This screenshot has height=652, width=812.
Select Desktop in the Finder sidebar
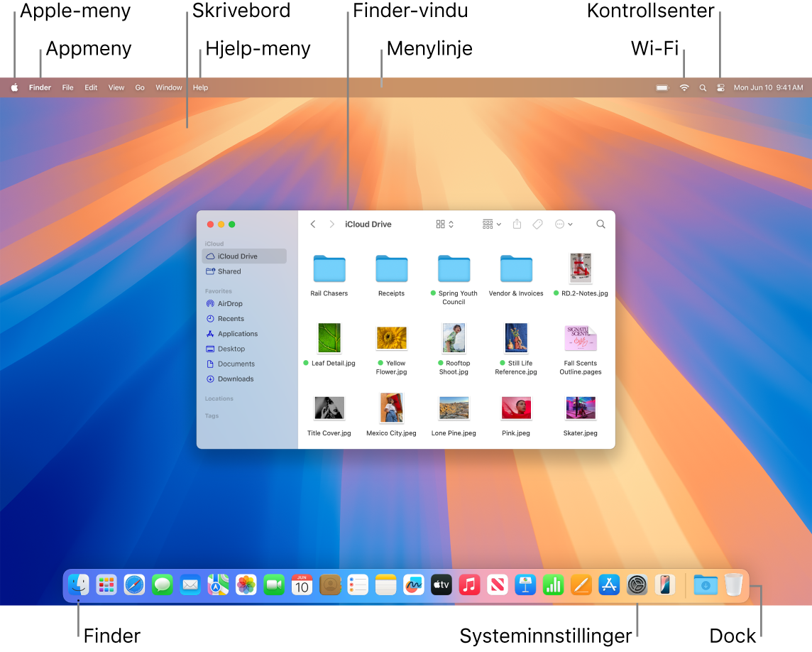[244, 349]
